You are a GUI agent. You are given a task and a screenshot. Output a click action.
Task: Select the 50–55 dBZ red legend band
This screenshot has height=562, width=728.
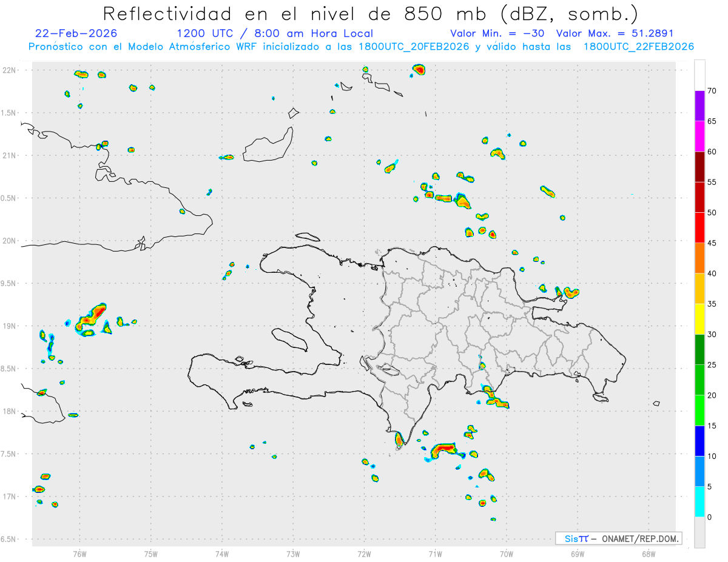(699, 197)
